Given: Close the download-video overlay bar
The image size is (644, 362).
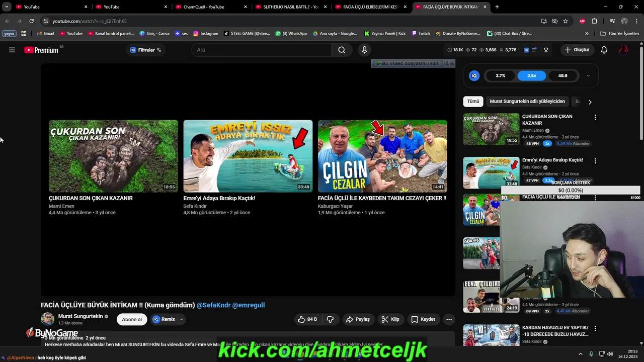Looking at the screenshot, I should [x=452, y=63].
